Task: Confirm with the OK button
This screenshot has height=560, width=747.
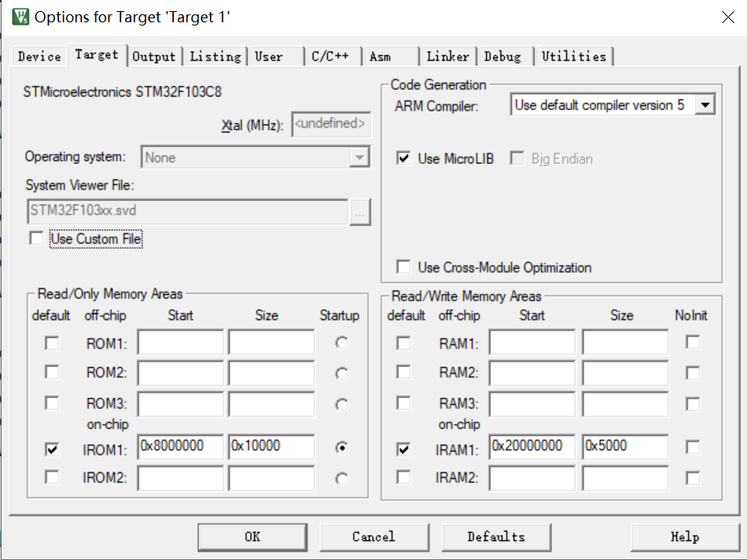Action: (253, 537)
